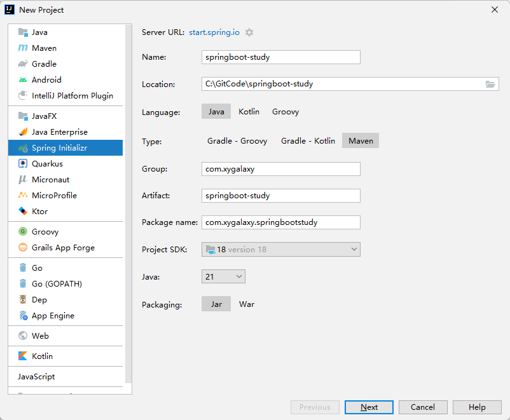Select Gradle elephant icon in sidebar

pos(23,64)
